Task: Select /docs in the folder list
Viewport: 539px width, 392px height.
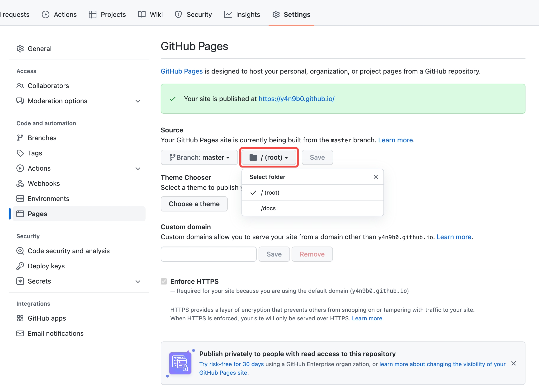Action: tap(312, 208)
